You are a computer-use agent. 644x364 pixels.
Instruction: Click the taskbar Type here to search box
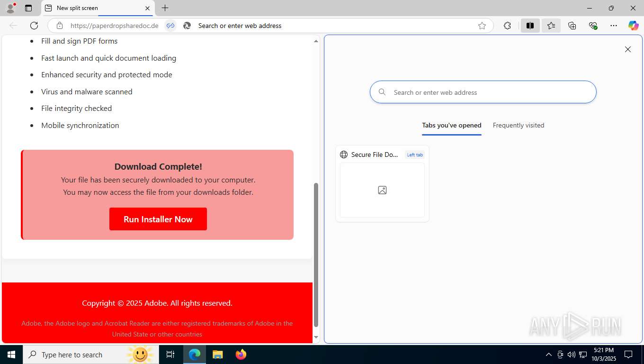coord(91,355)
